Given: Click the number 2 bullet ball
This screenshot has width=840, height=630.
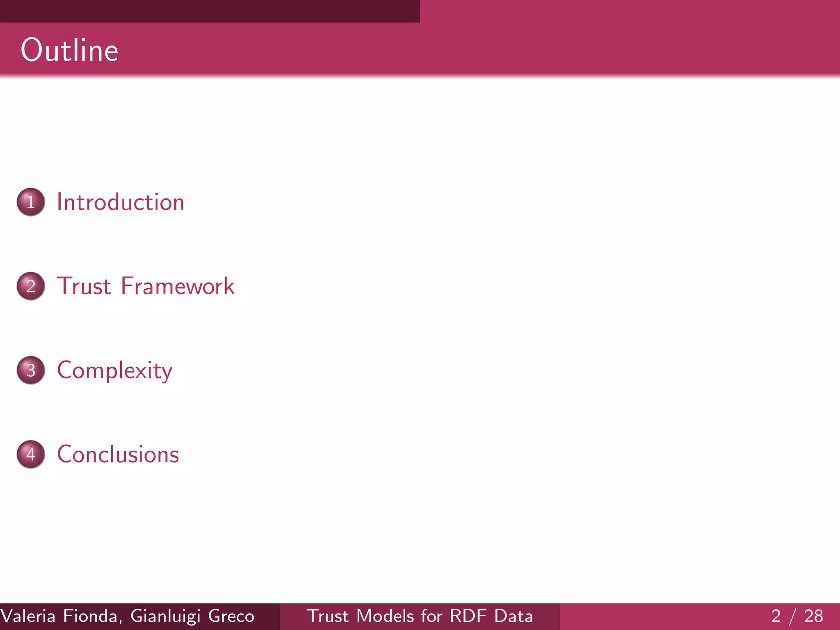Looking at the screenshot, I should 31,286.
